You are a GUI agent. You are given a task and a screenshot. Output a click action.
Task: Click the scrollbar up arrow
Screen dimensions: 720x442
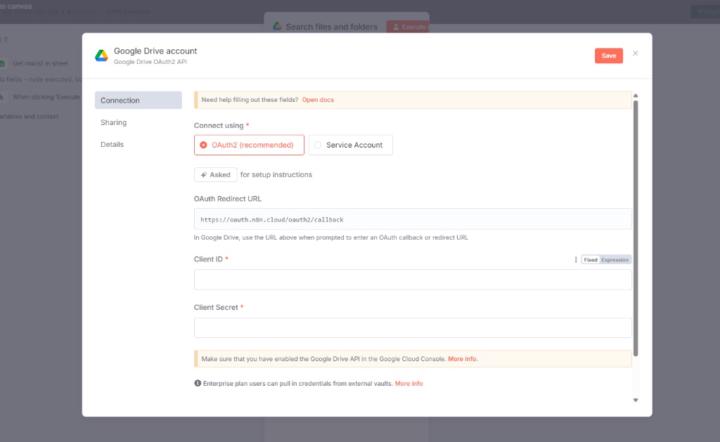coord(636,95)
